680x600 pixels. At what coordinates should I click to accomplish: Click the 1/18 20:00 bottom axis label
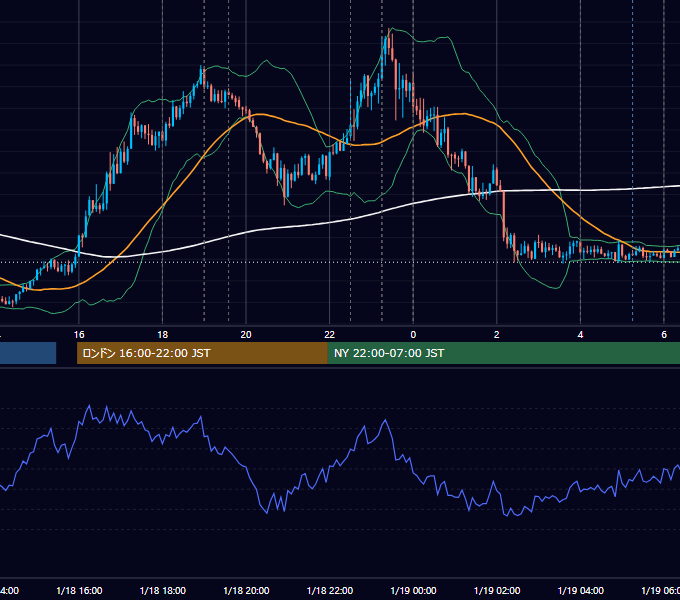[x=246, y=591]
